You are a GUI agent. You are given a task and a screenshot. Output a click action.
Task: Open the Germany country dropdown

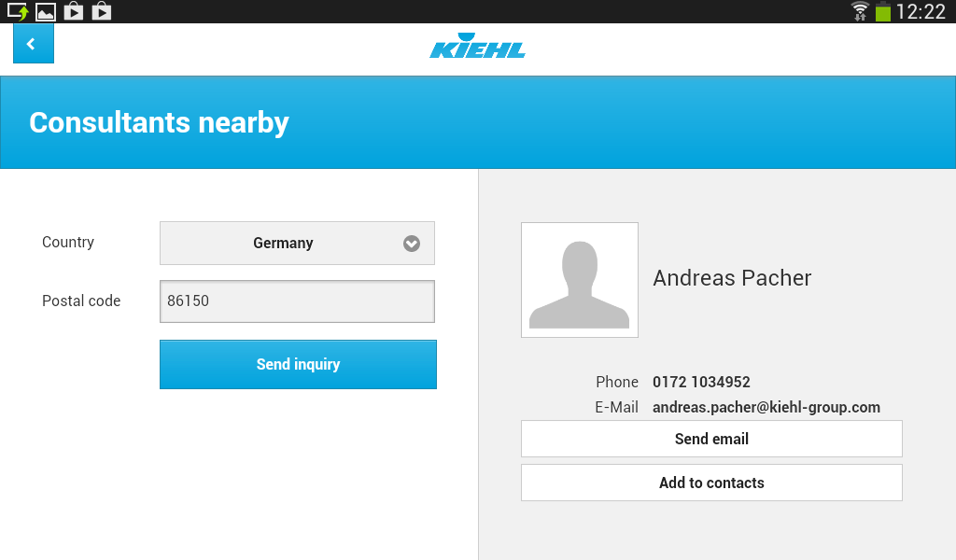(x=297, y=244)
